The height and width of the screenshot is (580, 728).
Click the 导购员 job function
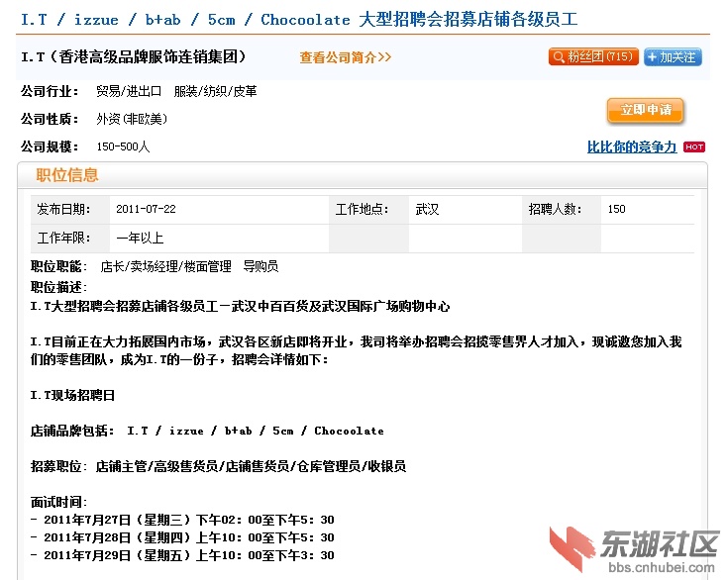pyautogui.click(x=260, y=266)
